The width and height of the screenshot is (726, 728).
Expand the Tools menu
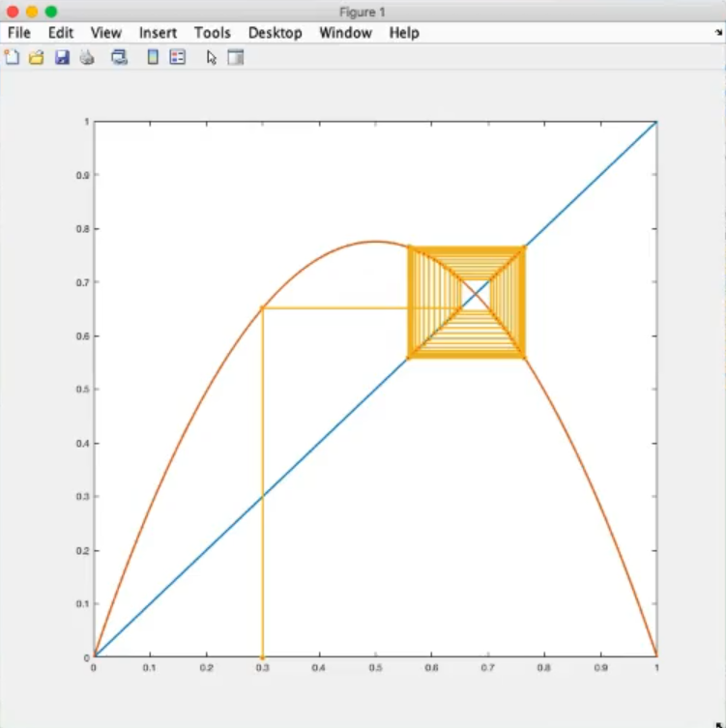tap(213, 33)
